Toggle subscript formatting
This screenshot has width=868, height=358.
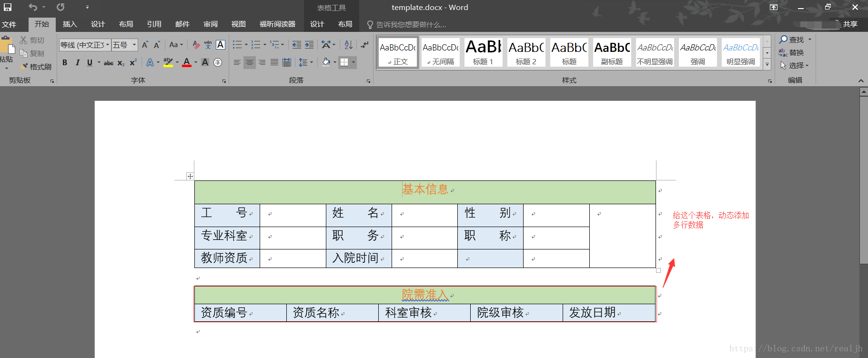pyautogui.click(x=121, y=62)
